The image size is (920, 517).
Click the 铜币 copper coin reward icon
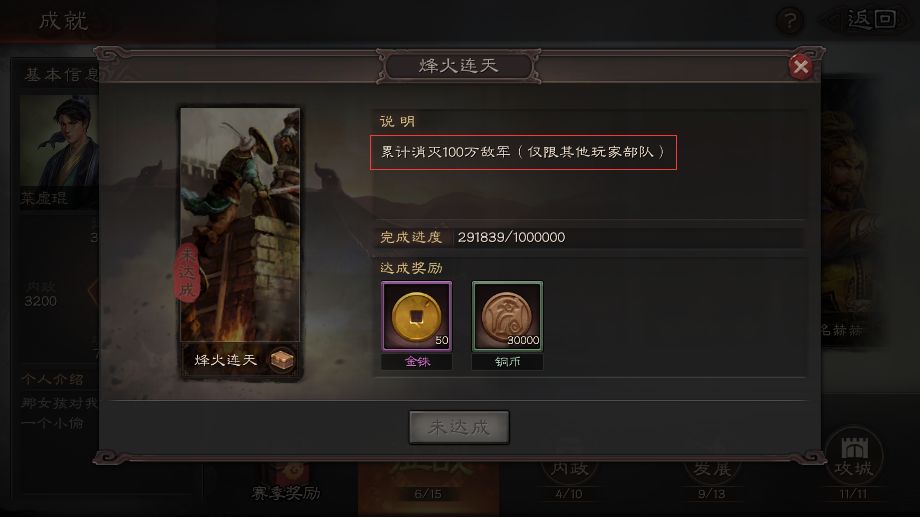tap(508, 316)
